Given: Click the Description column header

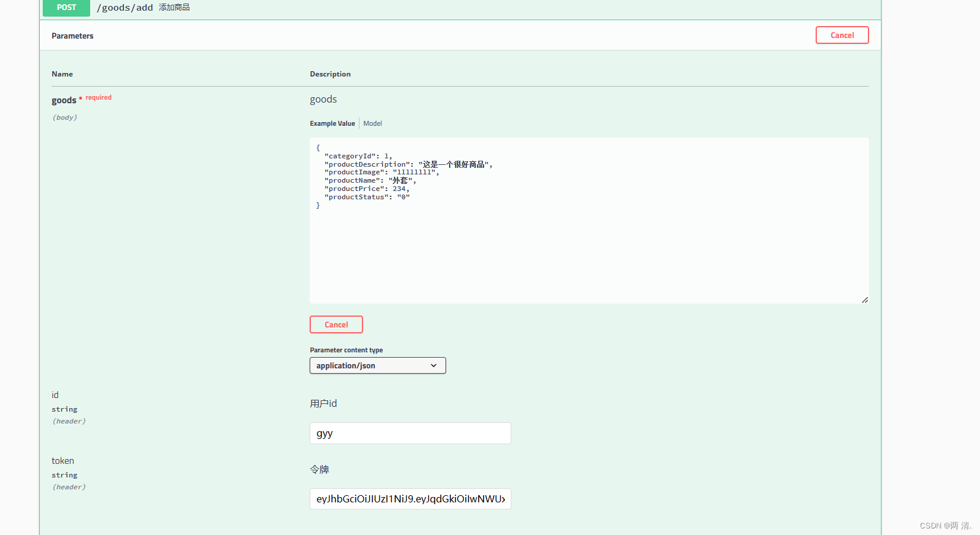Looking at the screenshot, I should pos(330,74).
